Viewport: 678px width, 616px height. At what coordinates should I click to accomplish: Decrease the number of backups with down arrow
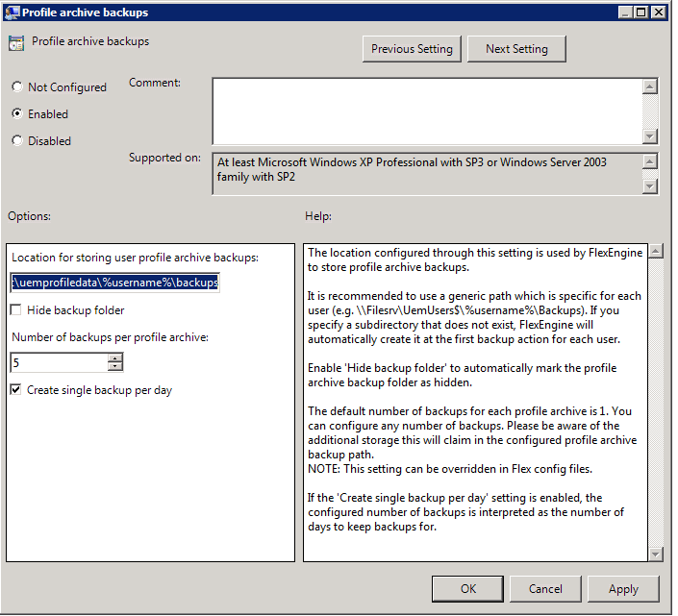(115, 367)
